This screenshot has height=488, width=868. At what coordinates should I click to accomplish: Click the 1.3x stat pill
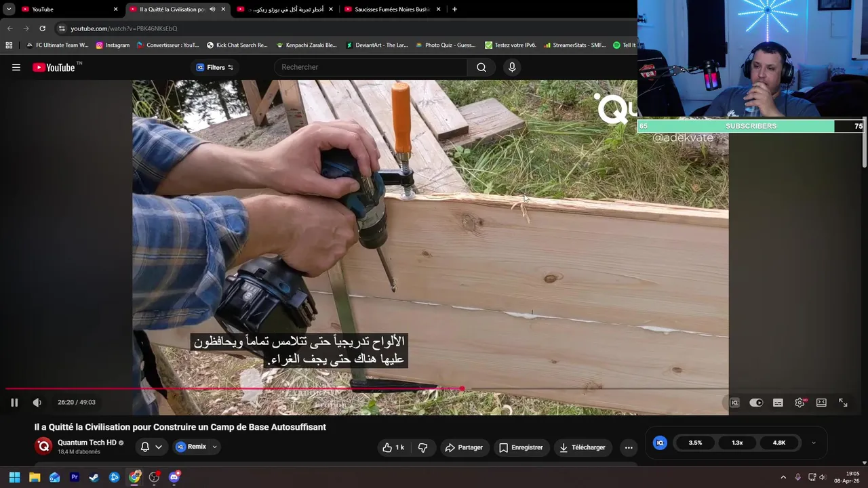coord(737,443)
